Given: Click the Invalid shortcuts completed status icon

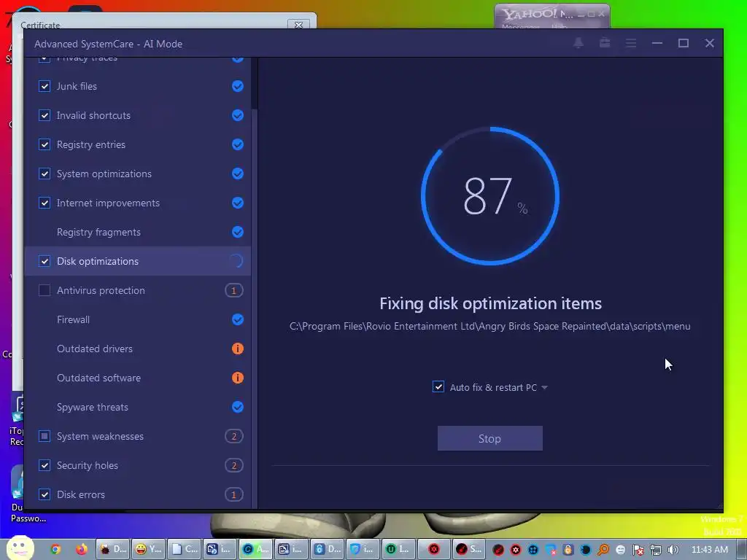Looking at the screenshot, I should pos(237,115).
